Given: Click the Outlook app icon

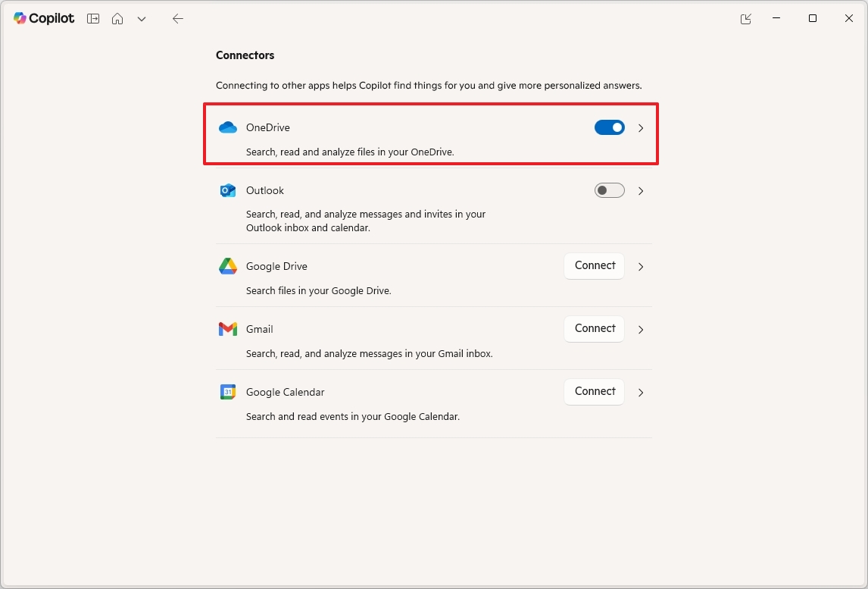Looking at the screenshot, I should tap(227, 190).
